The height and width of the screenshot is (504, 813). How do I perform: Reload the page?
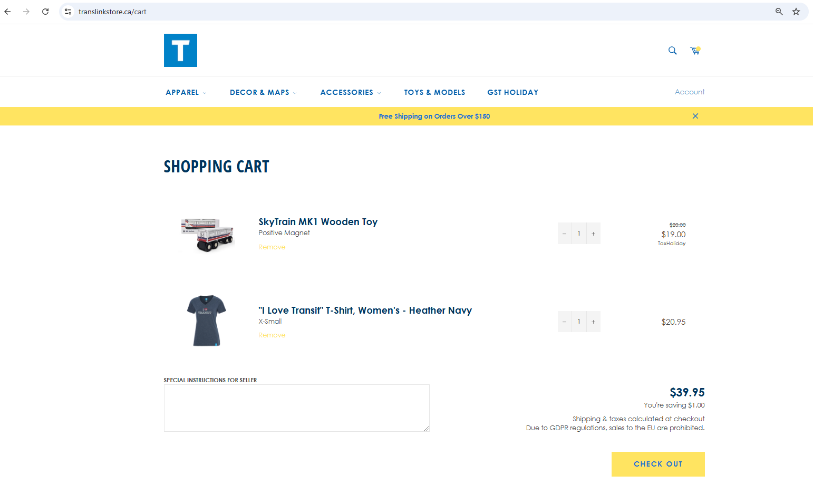(45, 11)
